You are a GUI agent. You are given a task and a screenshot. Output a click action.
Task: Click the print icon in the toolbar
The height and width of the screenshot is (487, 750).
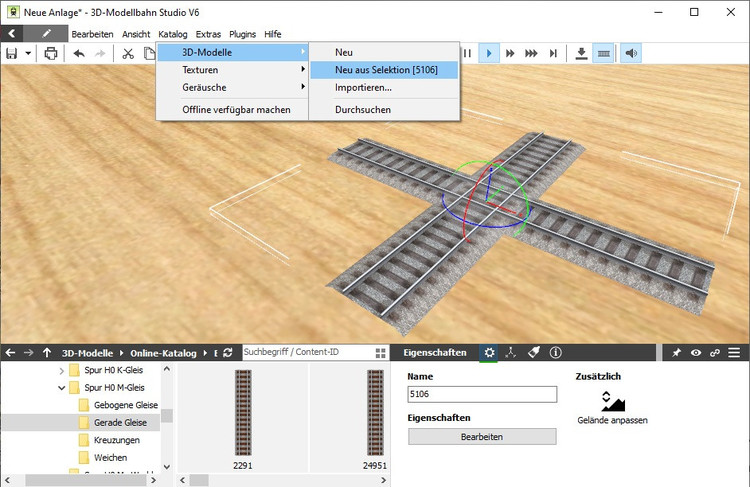[51, 53]
